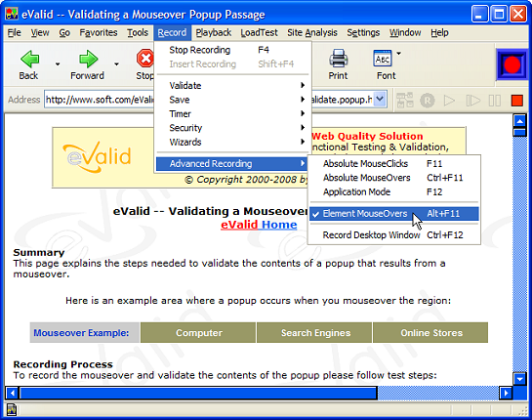Open the Help menu
Image resolution: width=532 pixels, height=420 pixels.
coord(439,32)
